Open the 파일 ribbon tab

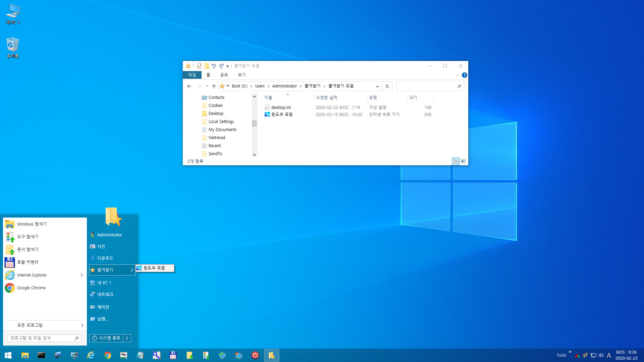pyautogui.click(x=192, y=75)
